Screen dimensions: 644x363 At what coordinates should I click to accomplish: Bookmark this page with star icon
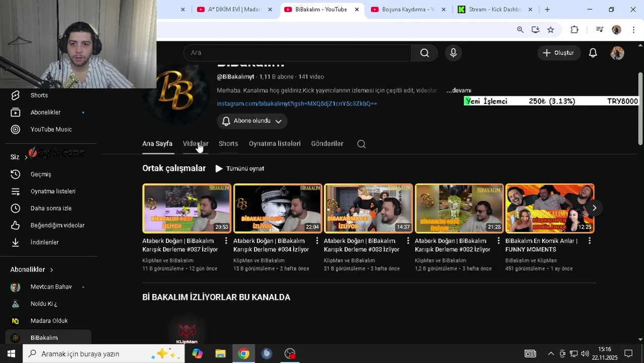[551, 30]
